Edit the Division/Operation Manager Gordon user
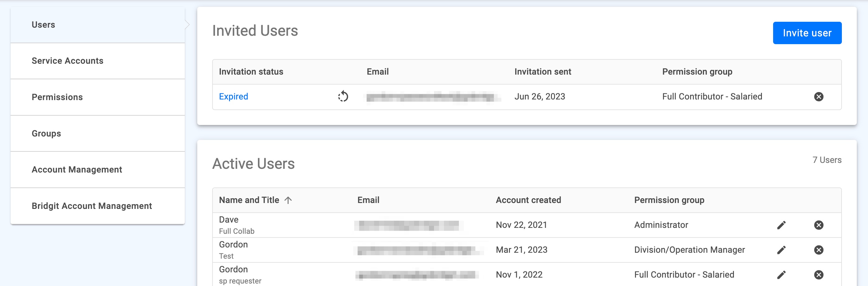Image resolution: width=868 pixels, height=286 pixels. click(x=782, y=250)
